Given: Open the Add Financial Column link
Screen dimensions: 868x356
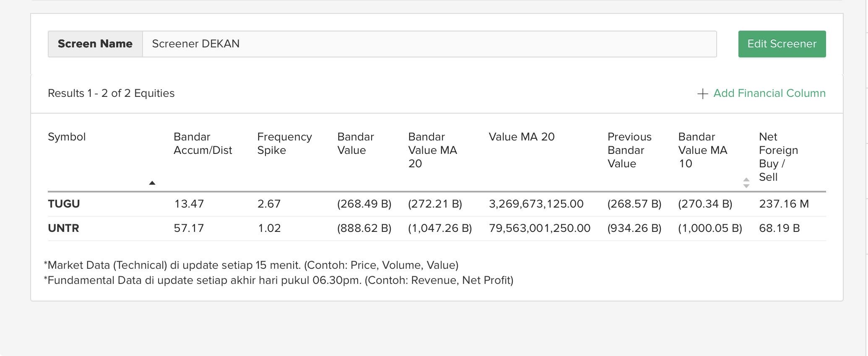Looking at the screenshot, I should click(769, 93).
